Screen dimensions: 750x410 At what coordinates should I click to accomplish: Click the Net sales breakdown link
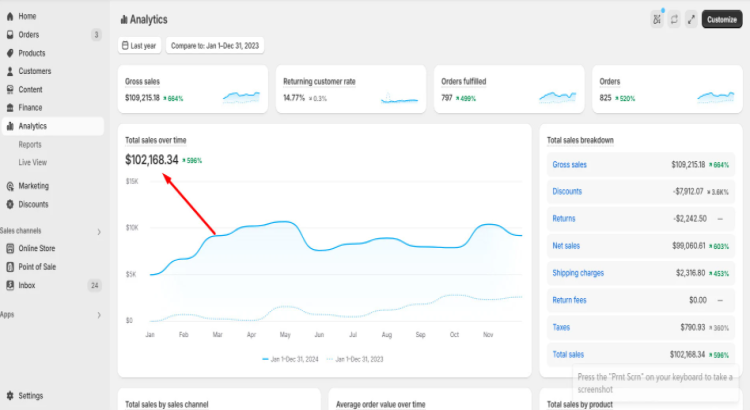click(566, 246)
